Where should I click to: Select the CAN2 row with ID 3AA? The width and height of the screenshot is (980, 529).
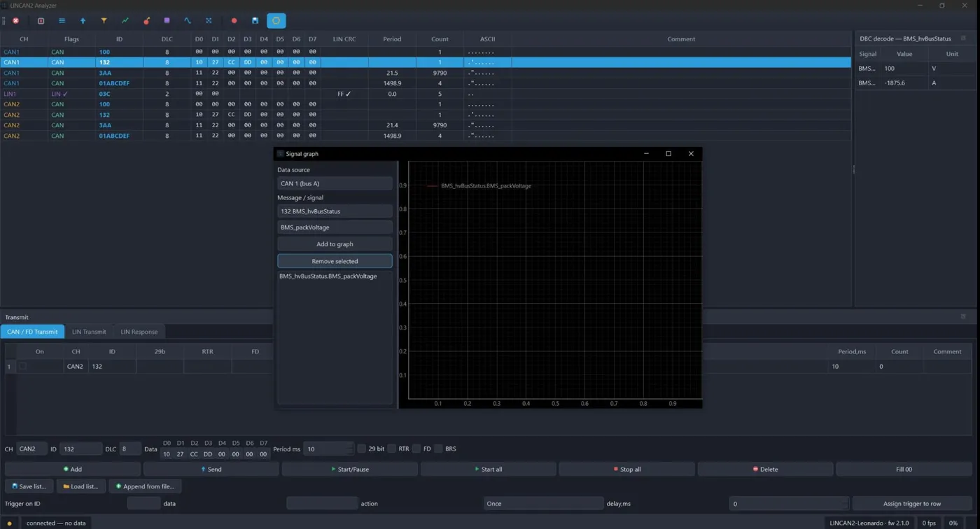[426, 125]
